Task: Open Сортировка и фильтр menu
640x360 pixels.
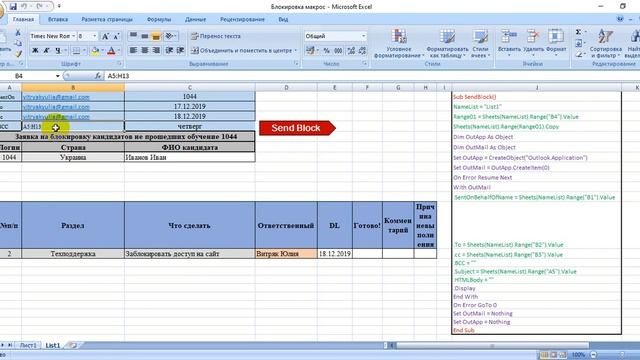Action: [606, 44]
